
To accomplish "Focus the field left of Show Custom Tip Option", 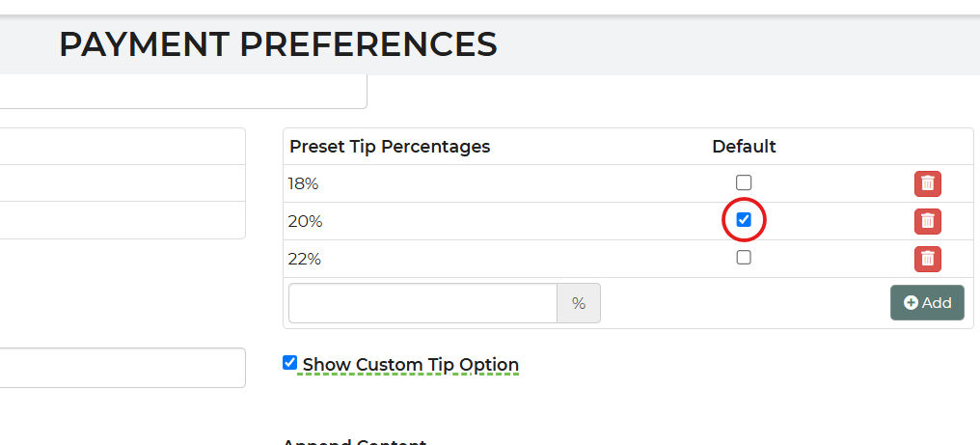I will point(122,368).
